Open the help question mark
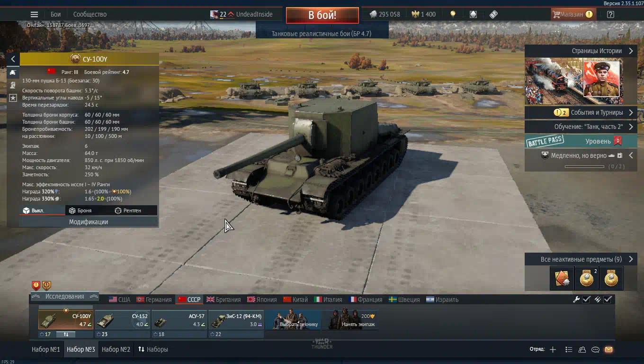The width and height of the screenshot is (644, 364). (610, 14)
